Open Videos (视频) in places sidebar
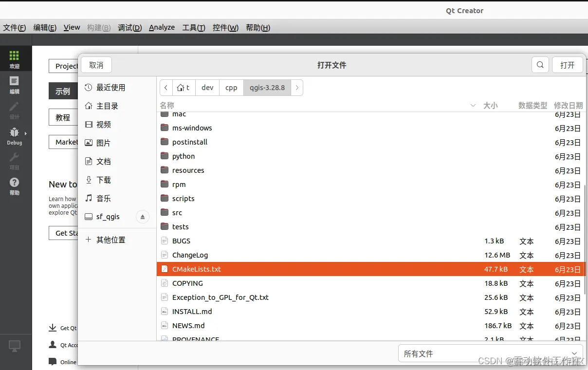The height and width of the screenshot is (370, 588). click(117, 125)
